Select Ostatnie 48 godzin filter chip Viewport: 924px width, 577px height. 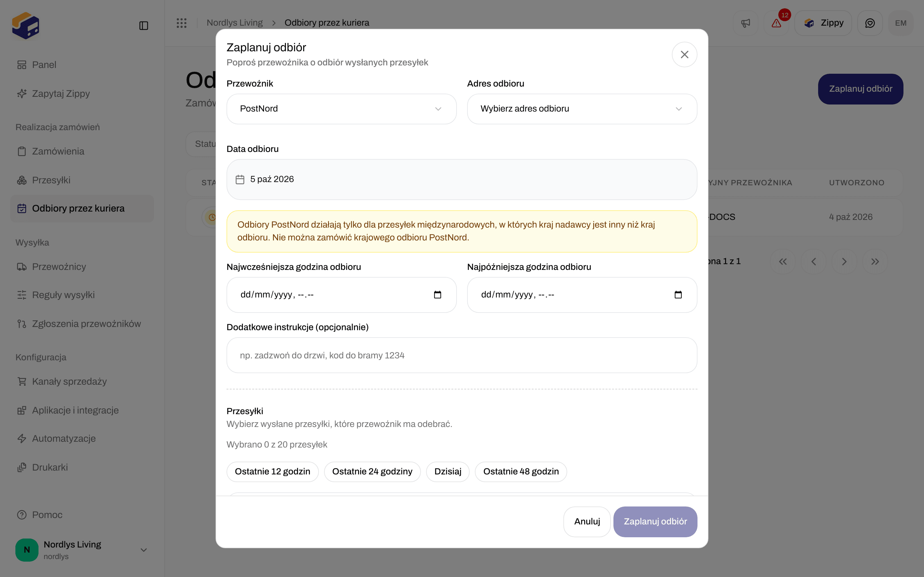pos(521,472)
